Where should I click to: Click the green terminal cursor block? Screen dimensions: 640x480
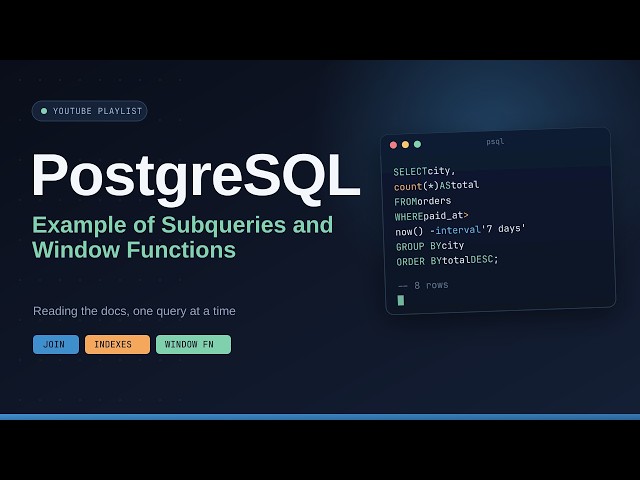click(x=401, y=300)
